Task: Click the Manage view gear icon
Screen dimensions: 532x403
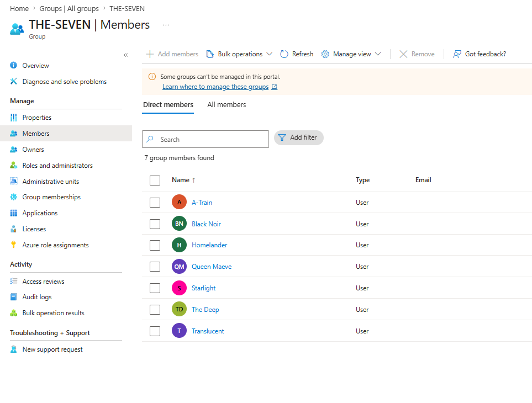Action: pos(325,54)
